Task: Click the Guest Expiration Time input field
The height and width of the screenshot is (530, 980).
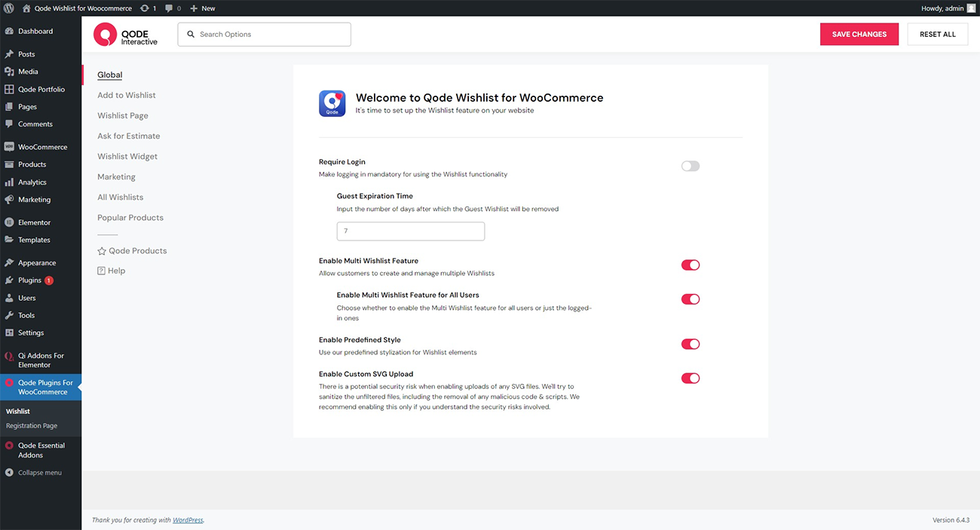Action: (x=410, y=231)
